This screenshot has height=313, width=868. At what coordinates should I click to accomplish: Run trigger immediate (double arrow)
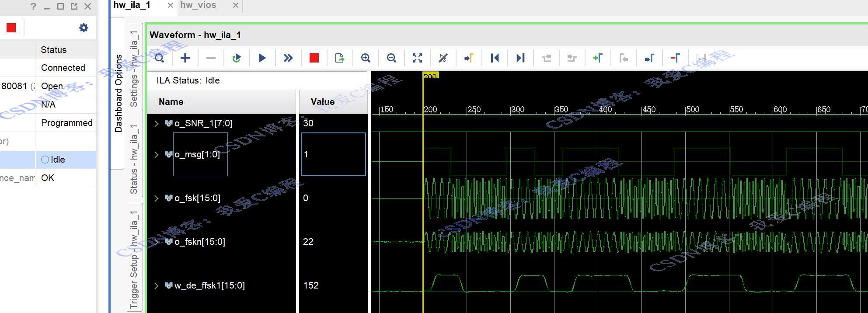(288, 58)
